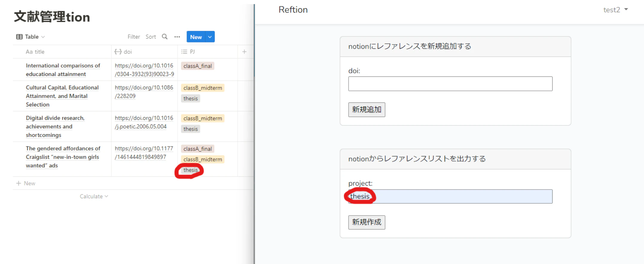This screenshot has height=264, width=644.
Task: Click thesis tag in gendered affordances row
Action: (x=190, y=170)
